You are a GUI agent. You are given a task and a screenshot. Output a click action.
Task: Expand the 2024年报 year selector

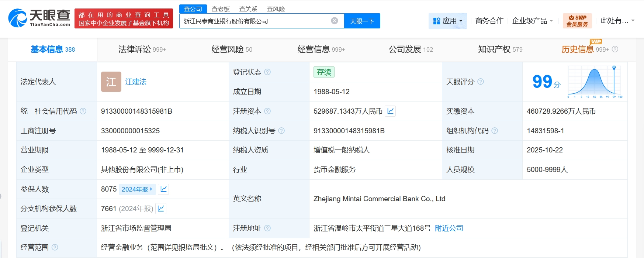click(x=137, y=189)
